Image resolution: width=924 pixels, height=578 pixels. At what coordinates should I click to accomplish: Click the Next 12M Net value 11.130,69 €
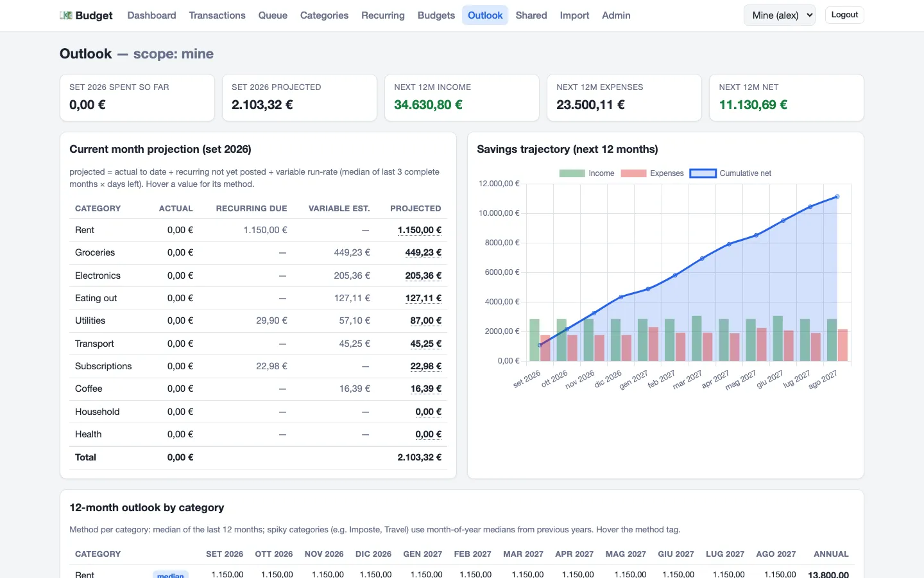tap(753, 105)
